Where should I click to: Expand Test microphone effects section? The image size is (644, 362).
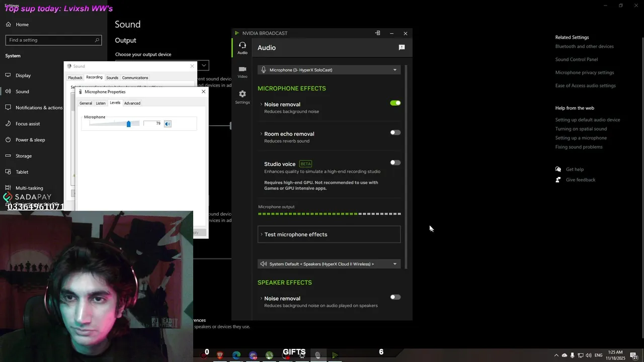pyautogui.click(x=329, y=234)
